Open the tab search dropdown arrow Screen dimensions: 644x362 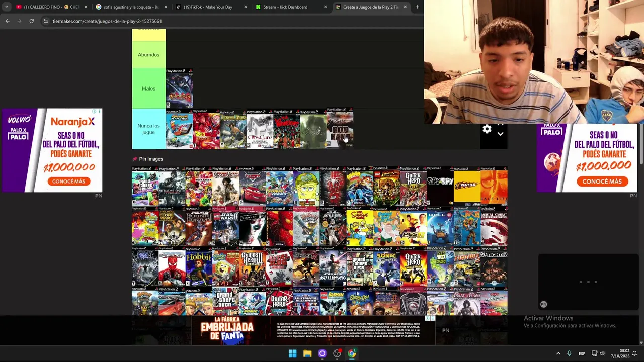tap(7, 7)
